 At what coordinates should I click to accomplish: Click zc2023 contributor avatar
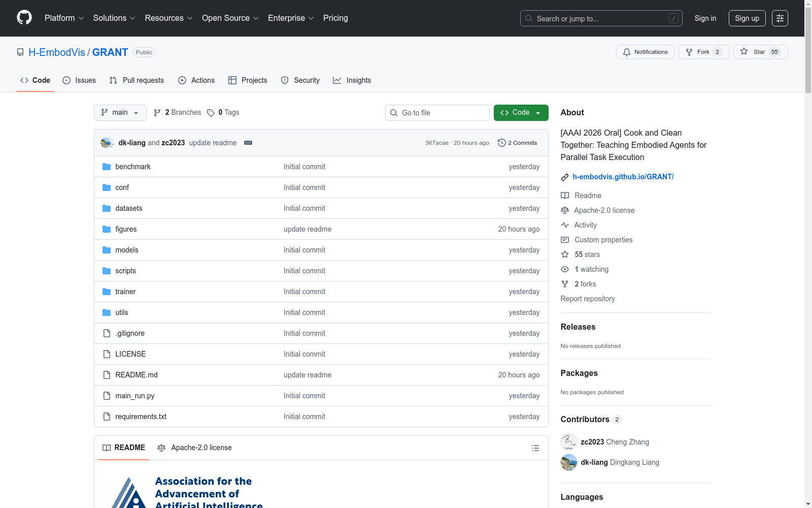pyautogui.click(x=569, y=442)
